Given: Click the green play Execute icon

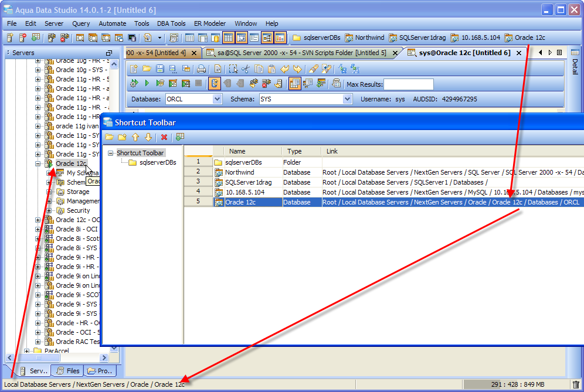Looking at the screenshot, I should (147, 83).
